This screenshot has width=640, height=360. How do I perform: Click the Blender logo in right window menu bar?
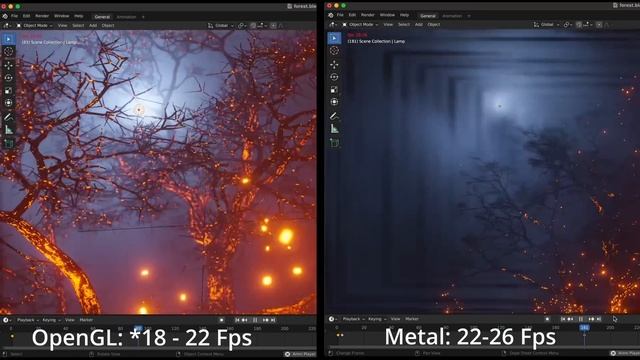coord(331,15)
